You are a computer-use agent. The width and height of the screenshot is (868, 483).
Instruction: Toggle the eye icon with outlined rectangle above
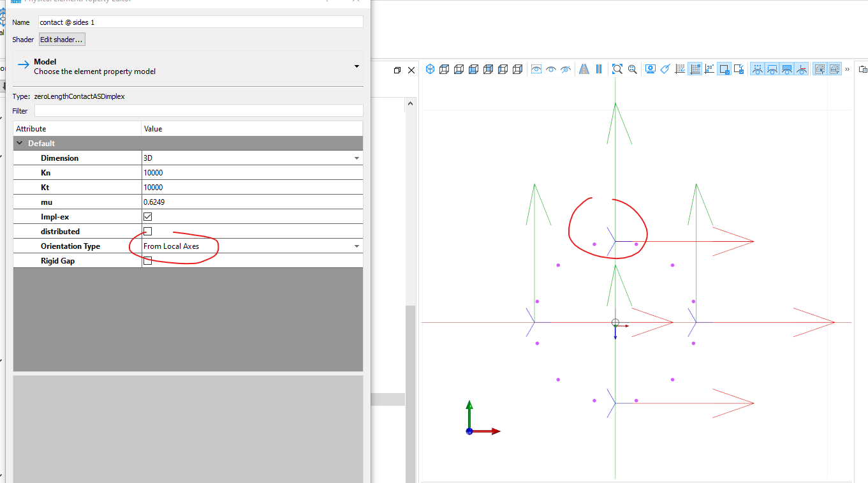[772, 69]
